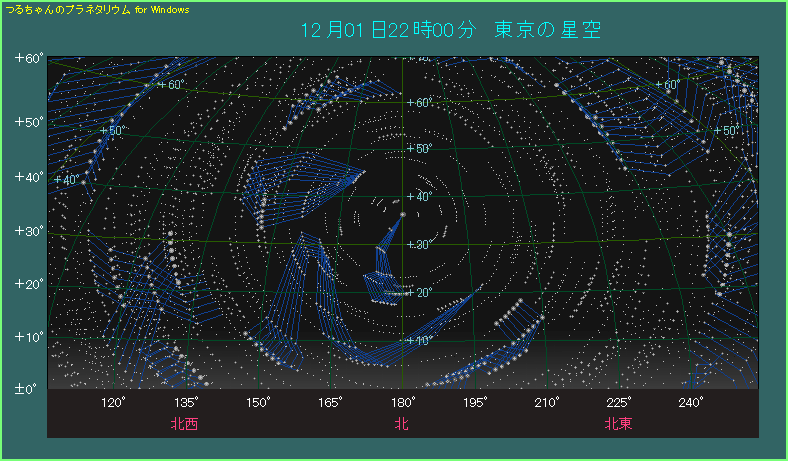Click the 東京の星空 text in title
This screenshot has height=461, width=788.
[547, 29]
